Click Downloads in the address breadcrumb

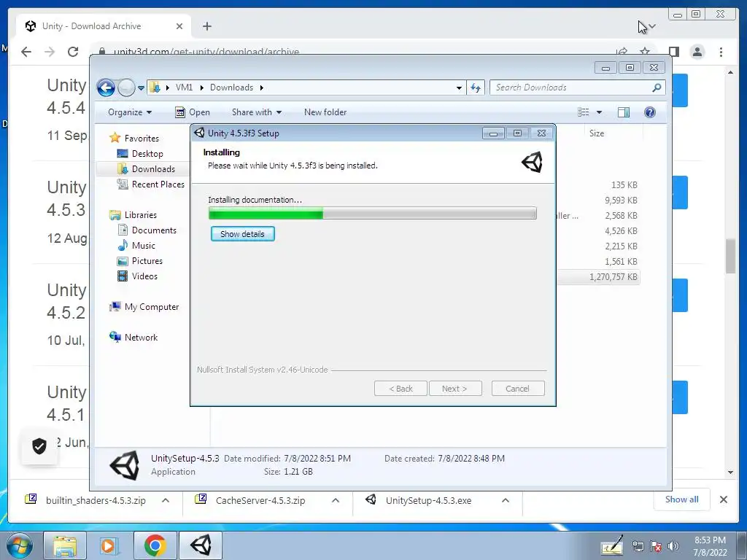tap(231, 87)
